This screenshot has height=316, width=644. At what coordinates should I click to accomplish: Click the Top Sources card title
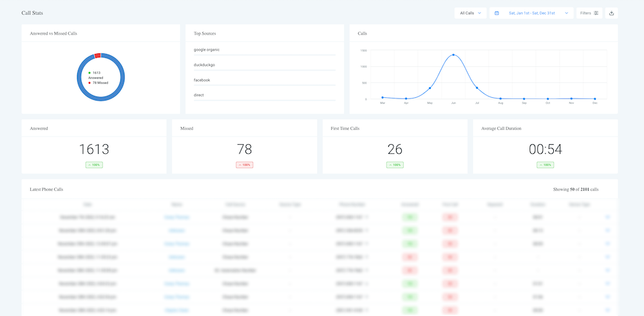(205, 33)
